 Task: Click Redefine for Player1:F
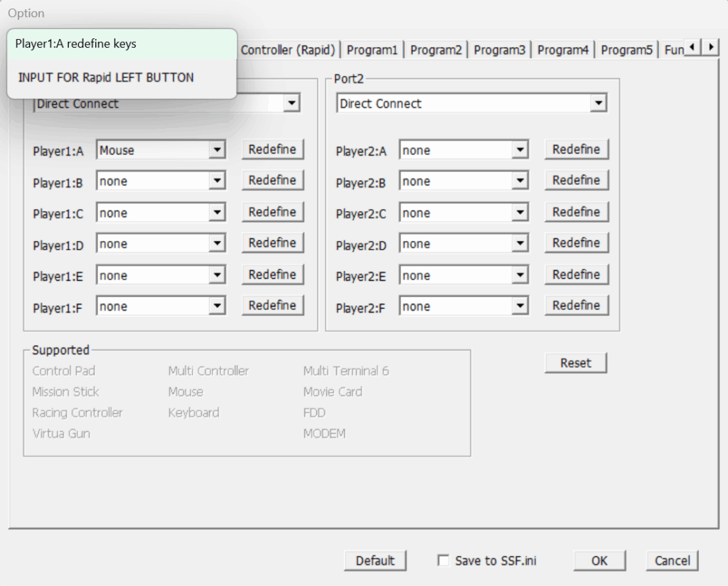(x=272, y=305)
